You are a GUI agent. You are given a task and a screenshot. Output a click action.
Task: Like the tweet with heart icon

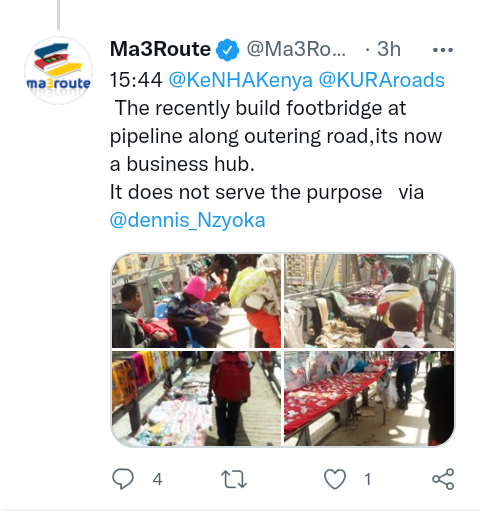click(x=335, y=479)
